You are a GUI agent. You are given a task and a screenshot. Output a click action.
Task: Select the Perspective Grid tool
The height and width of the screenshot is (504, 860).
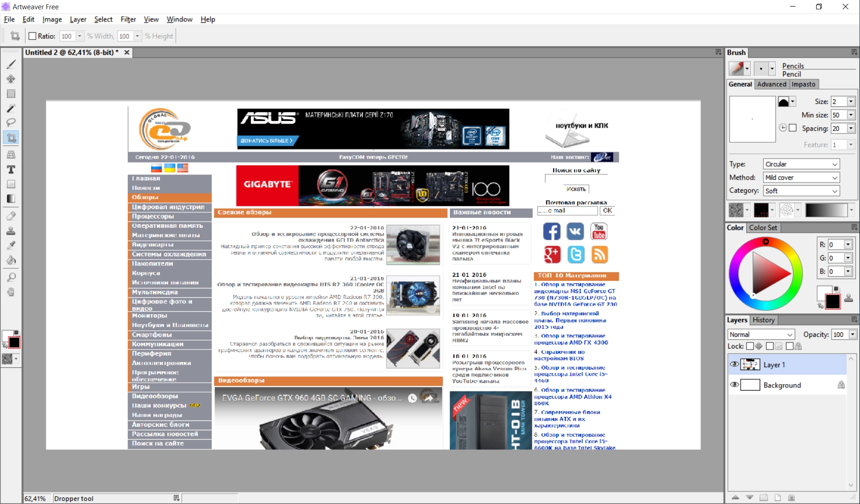click(11, 154)
